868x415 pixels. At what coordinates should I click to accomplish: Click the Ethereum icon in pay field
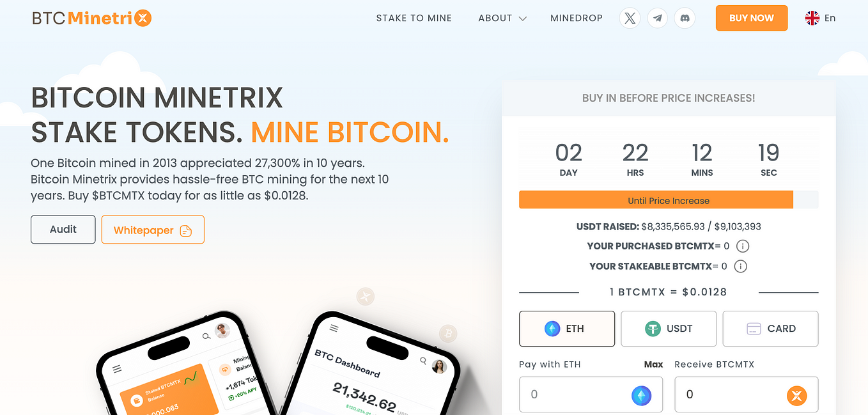(x=641, y=395)
